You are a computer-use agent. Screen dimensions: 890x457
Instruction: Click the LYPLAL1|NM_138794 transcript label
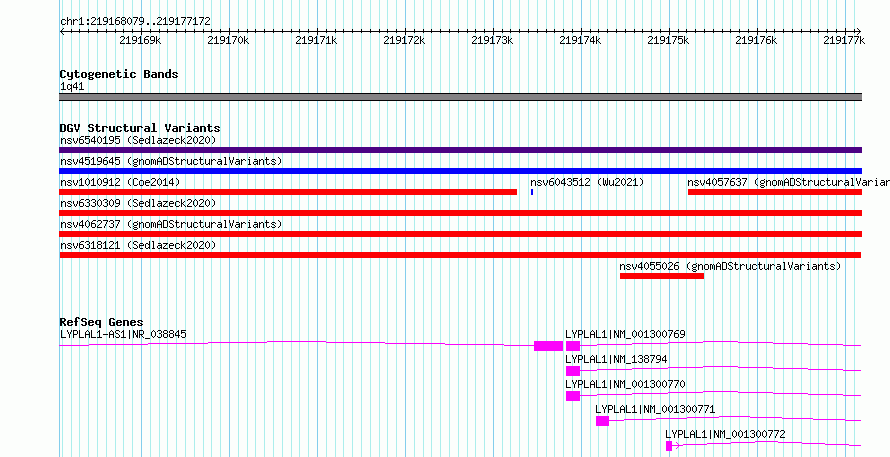point(616,359)
